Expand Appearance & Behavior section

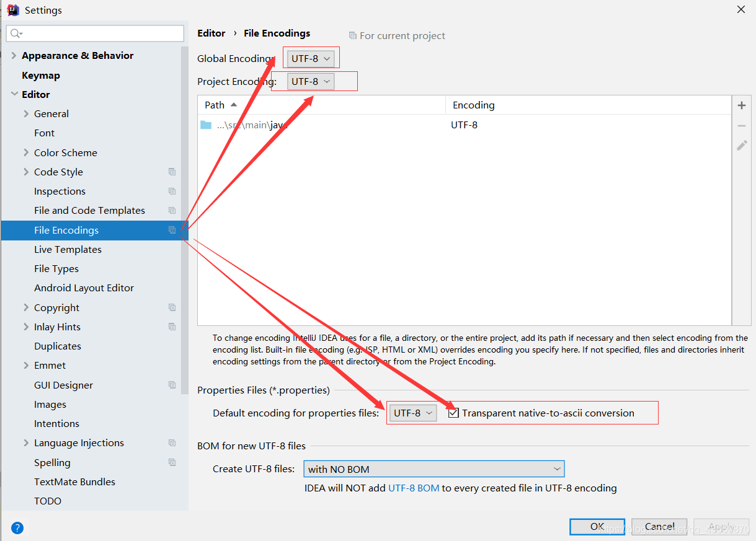[14, 56]
